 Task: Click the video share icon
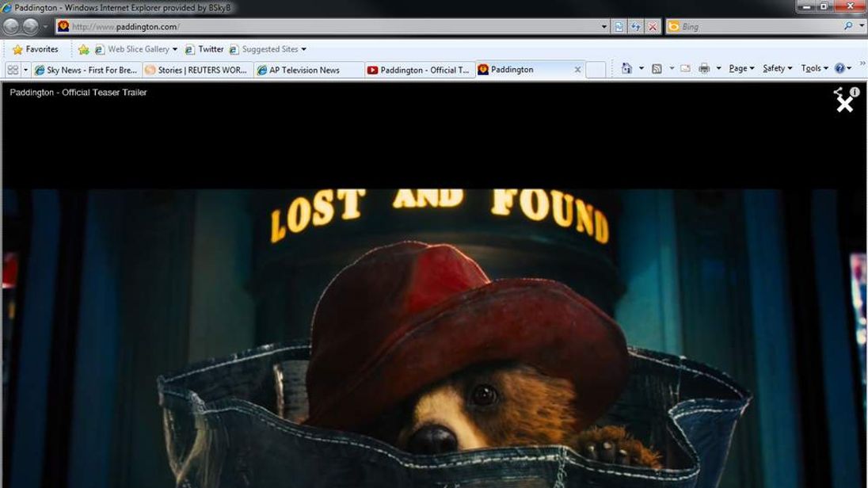click(839, 91)
